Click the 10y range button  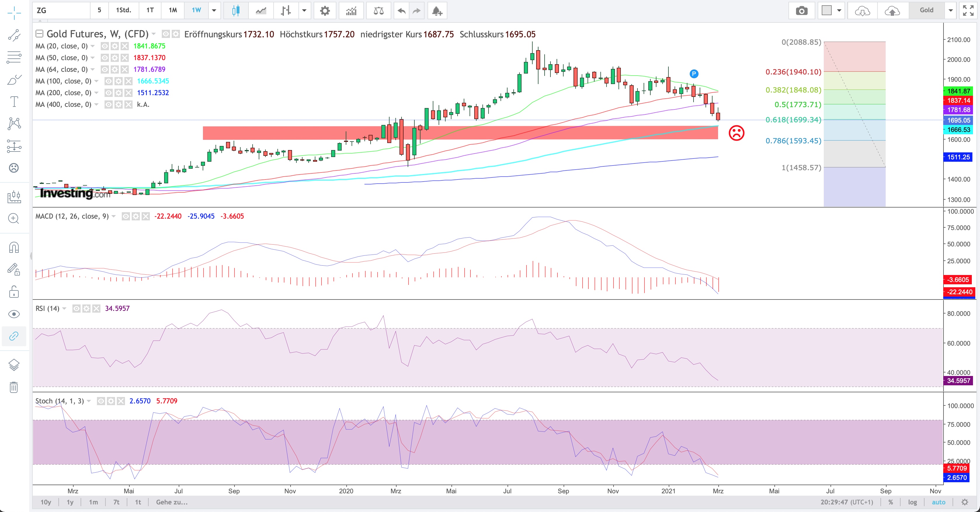pyautogui.click(x=46, y=502)
